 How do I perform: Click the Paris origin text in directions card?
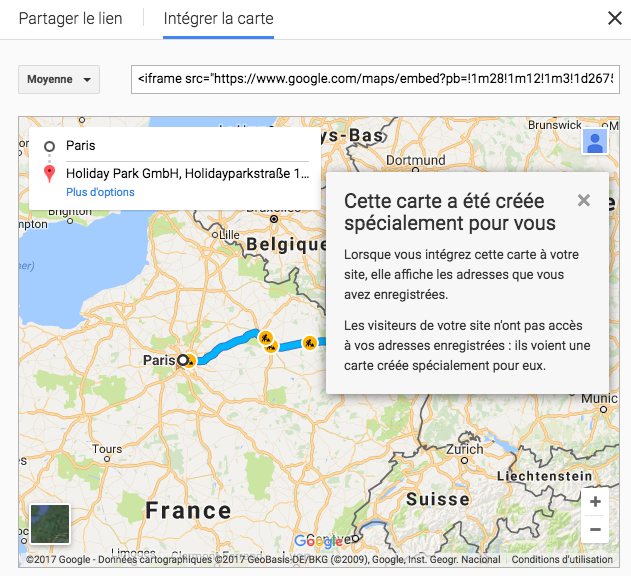[80, 145]
